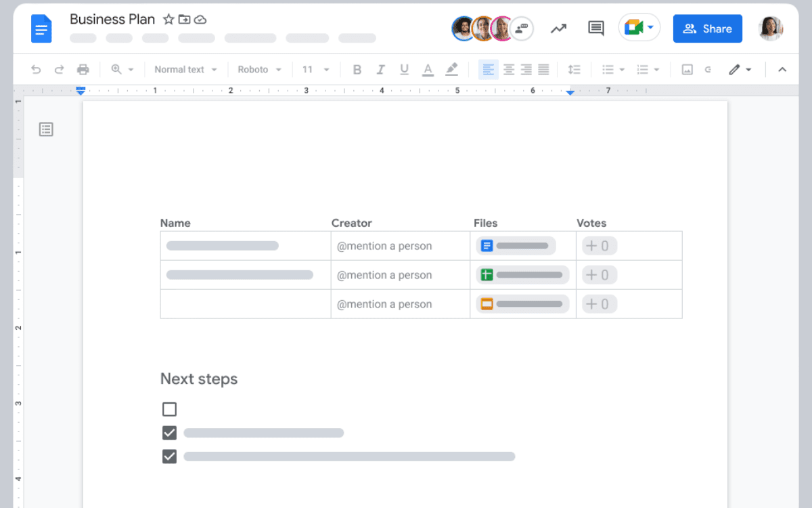Click the right indent marker on ruler
Image resolution: width=812 pixels, height=508 pixels.
[570, 91]
